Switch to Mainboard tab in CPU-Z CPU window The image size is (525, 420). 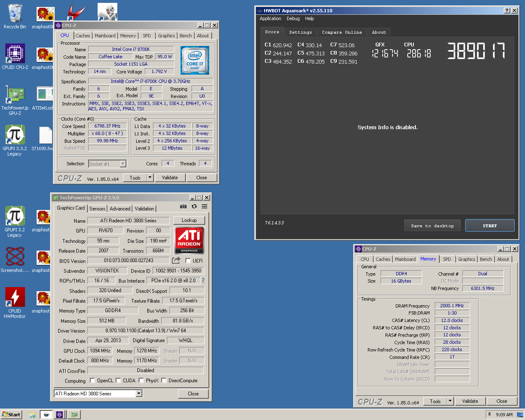(x=105, y=36)
